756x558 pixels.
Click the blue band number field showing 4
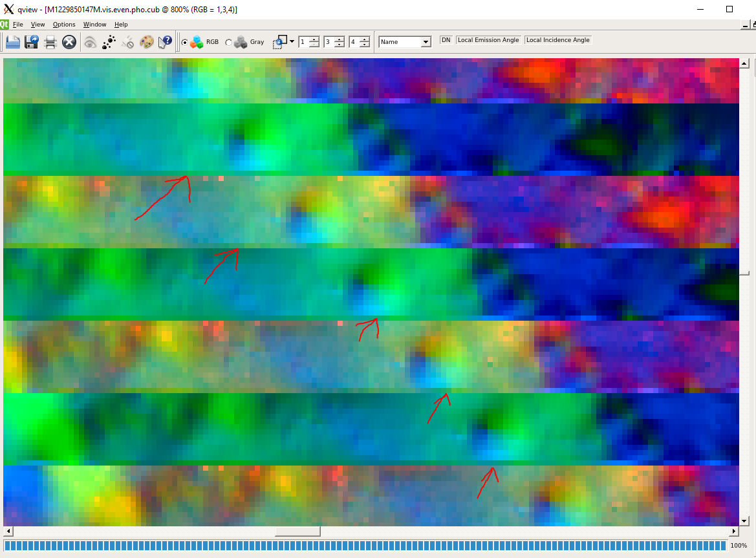(x=355, y=42)
